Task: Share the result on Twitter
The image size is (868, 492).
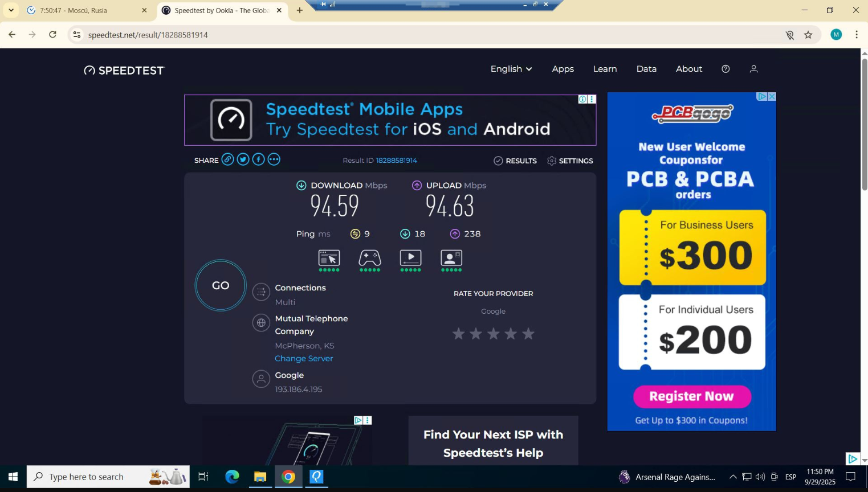Action: click(243, 159)
